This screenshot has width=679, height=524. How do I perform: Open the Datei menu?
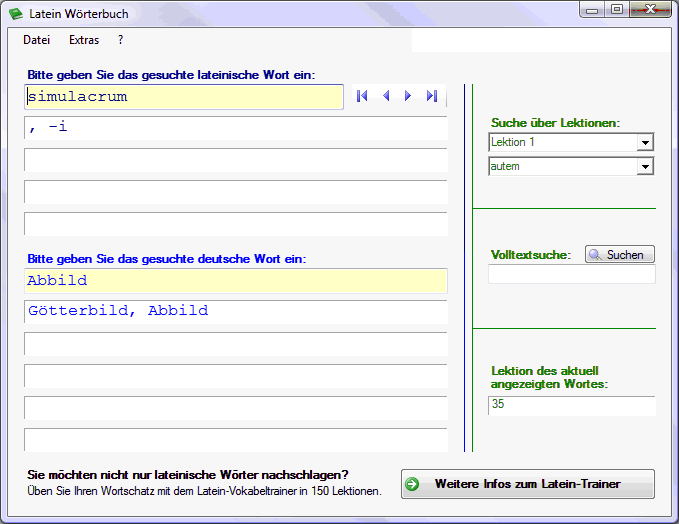37,41
